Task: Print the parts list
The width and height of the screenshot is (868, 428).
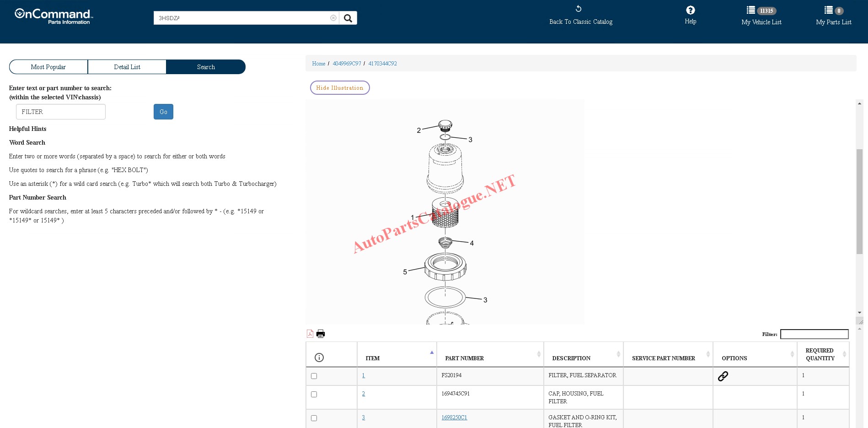Action: [321, 334]
